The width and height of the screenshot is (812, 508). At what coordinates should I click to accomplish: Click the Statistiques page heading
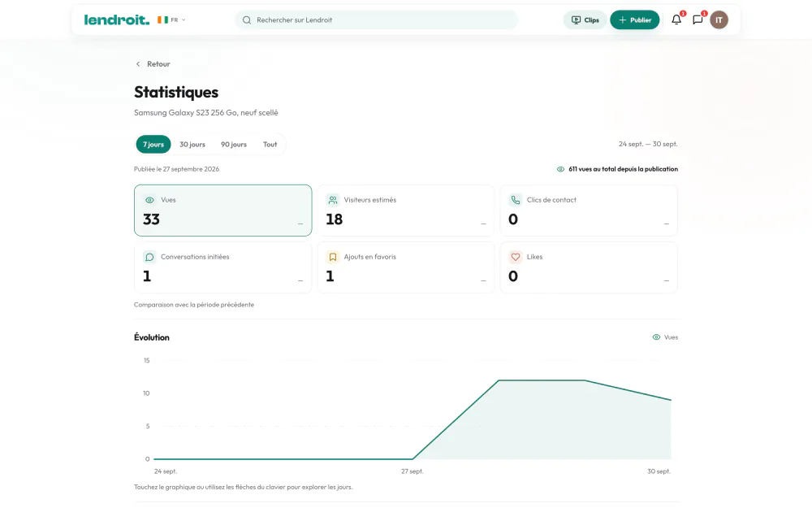pos(176,93)
